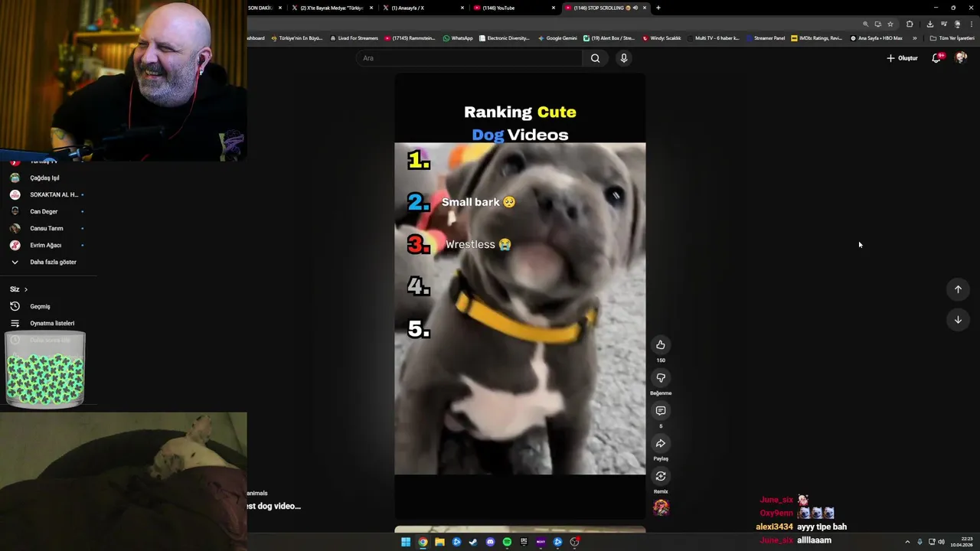The width and height of the screenshot is (980, 551).
Task: Bookmark this page with the star icon
Action: [x=890, y=24]
